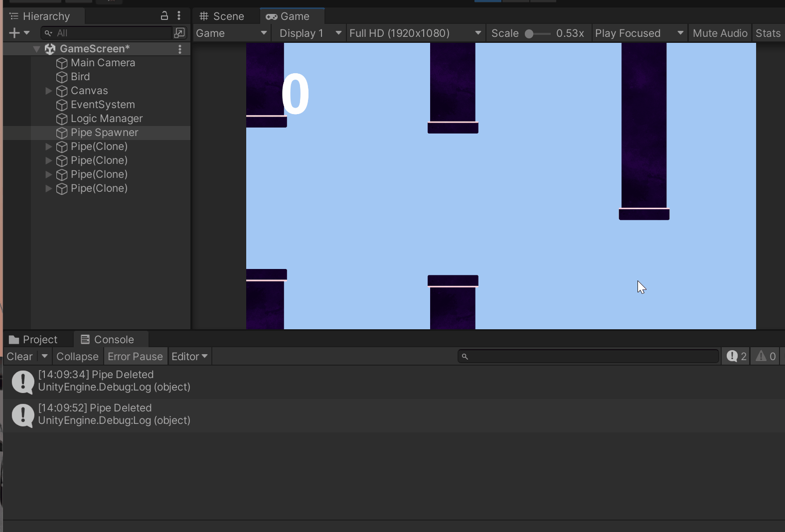Open the Hierarchy search-in-window icon

[x=179, y=33]
